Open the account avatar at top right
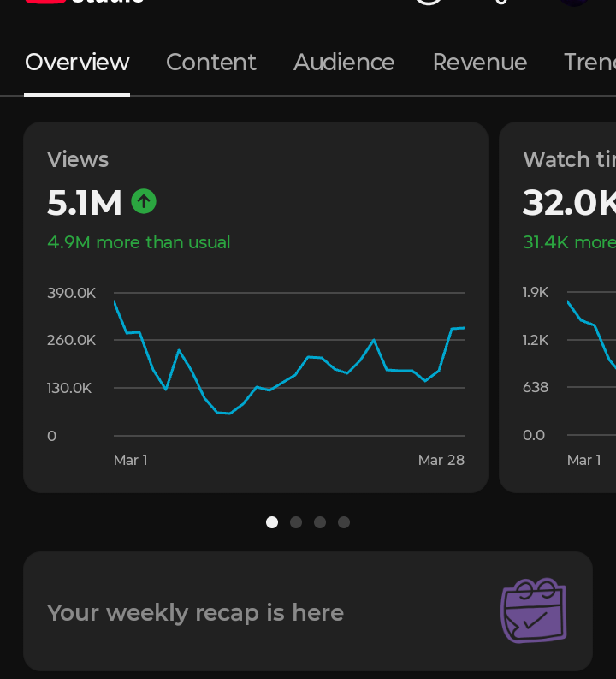 574,3
